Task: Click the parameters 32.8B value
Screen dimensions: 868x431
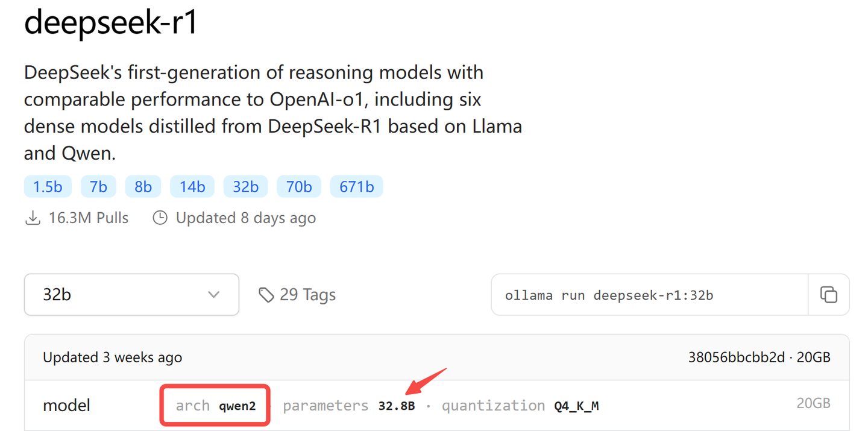Action: [397, 406]
